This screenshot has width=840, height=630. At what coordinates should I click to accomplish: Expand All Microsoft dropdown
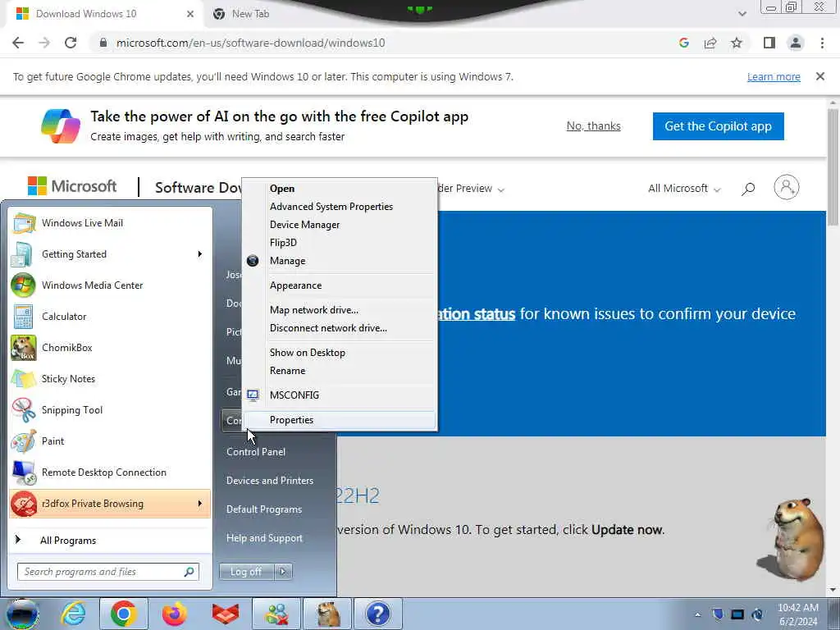(684, 189)
